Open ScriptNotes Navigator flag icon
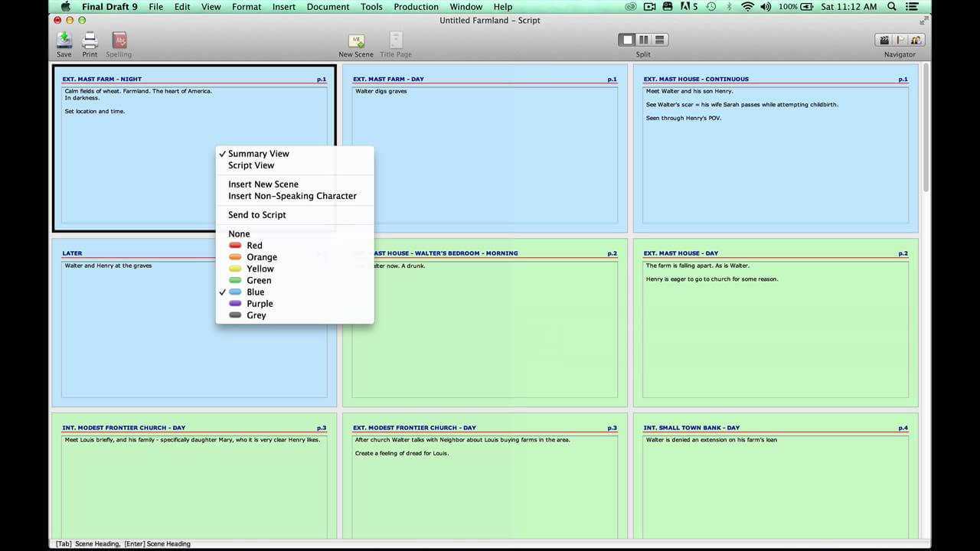980x551 pixels. 900,40
